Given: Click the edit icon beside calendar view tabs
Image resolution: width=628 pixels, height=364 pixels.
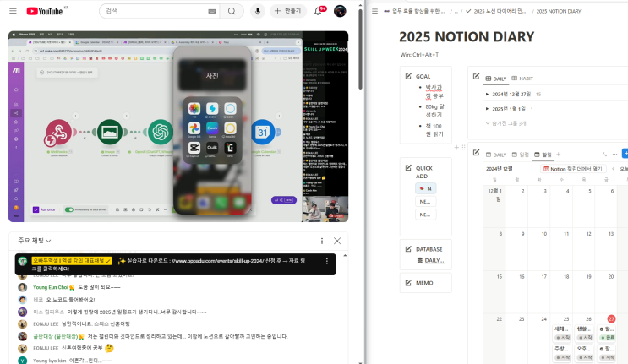Looking at the screenshot, I should point(476,152).
